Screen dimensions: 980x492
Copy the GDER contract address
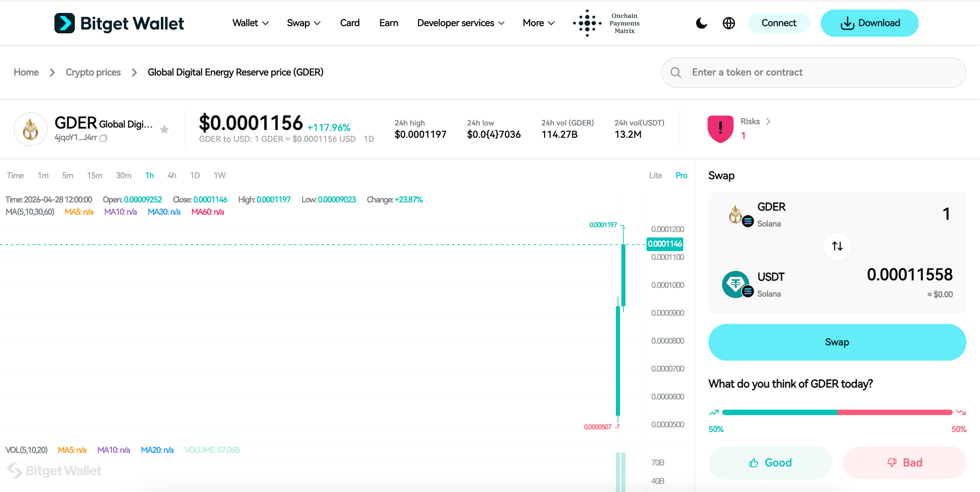[103, 138]
